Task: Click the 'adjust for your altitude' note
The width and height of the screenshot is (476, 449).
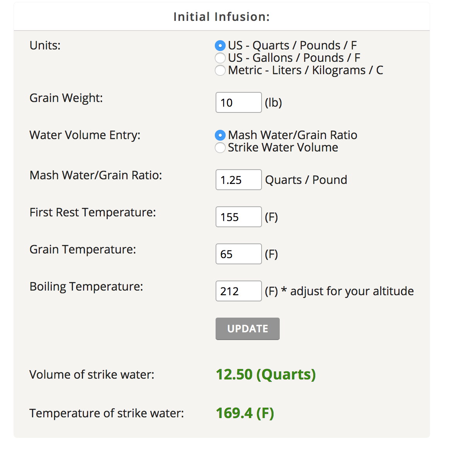Action: [352, 291]
